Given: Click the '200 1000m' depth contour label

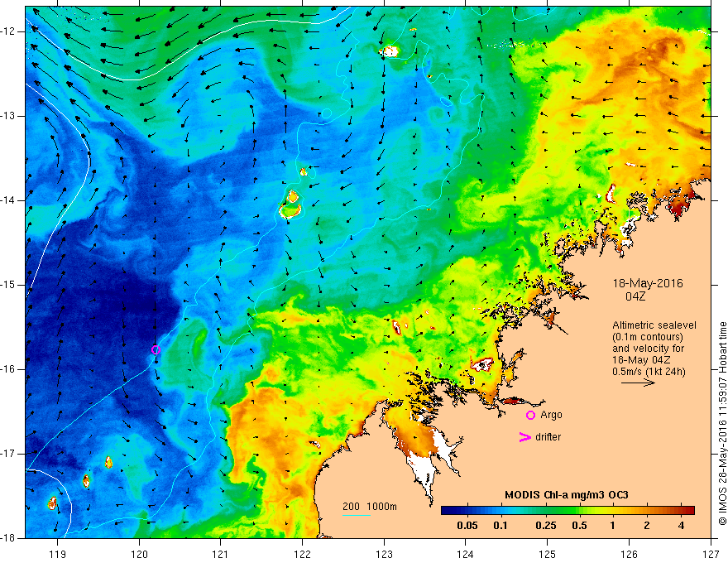Looking at the screenshot, I should [x=370, y=507].
